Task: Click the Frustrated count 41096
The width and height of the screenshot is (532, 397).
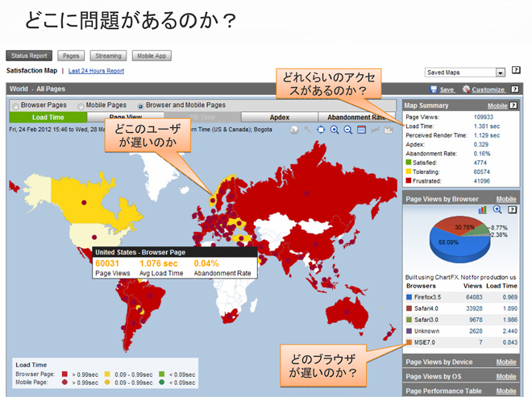Action: point(482,181)
